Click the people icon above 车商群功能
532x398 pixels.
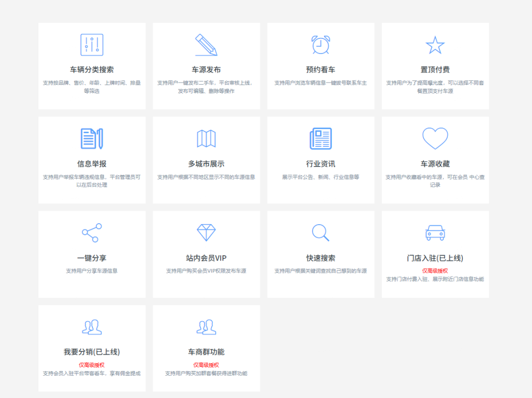206,327
